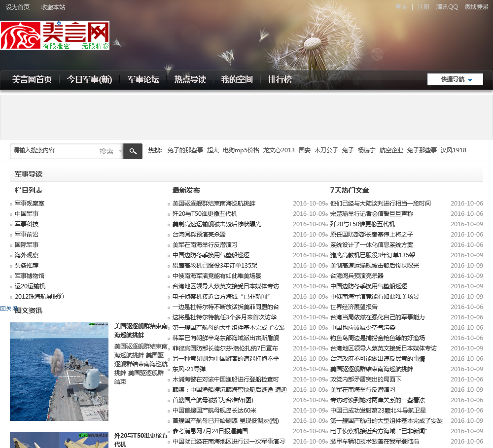Open hot article 钓鱼岛周边是捕捞金枪鱼等的好渔场

pyautogui.click(x=378, y=338)
